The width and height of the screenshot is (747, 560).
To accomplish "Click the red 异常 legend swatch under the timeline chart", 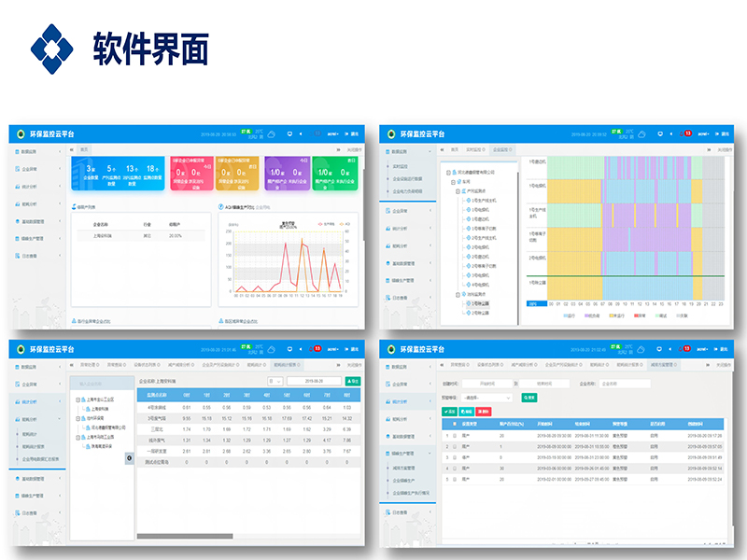I will [636, 315].
